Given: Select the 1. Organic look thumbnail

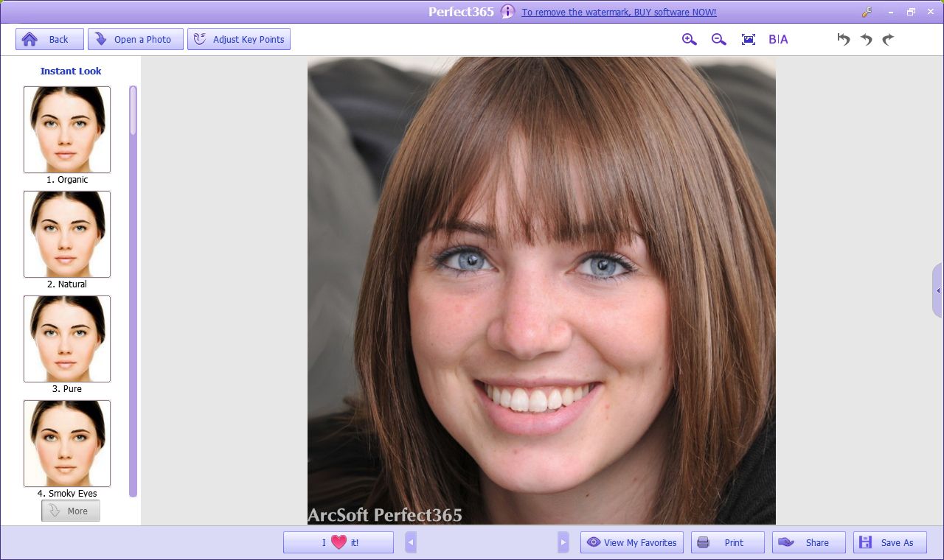Looking at the screenshot, I should pos(67,130).
